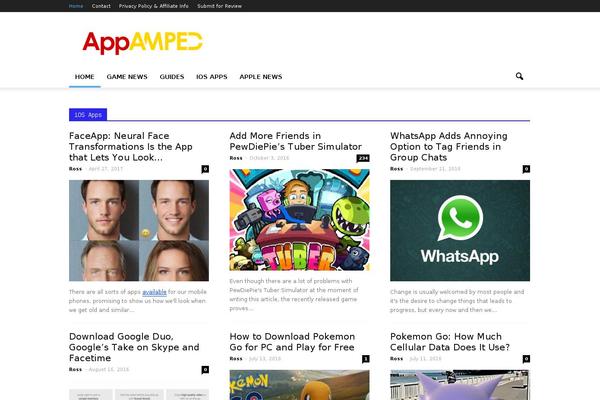This screenshot has height=400, width=600.
Task: Select HOME in main navigation
Action: pos(85,77)
